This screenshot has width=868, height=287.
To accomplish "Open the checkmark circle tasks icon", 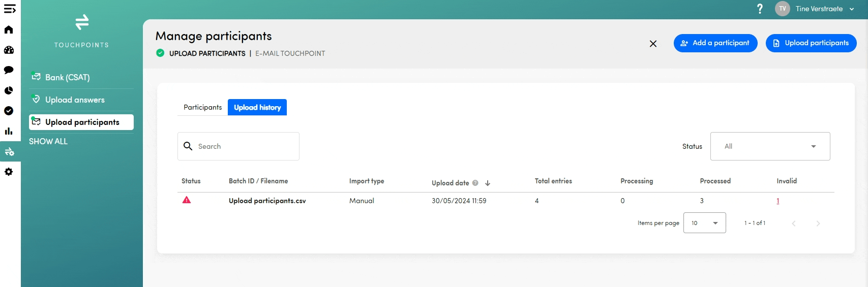I will point(9,111).
